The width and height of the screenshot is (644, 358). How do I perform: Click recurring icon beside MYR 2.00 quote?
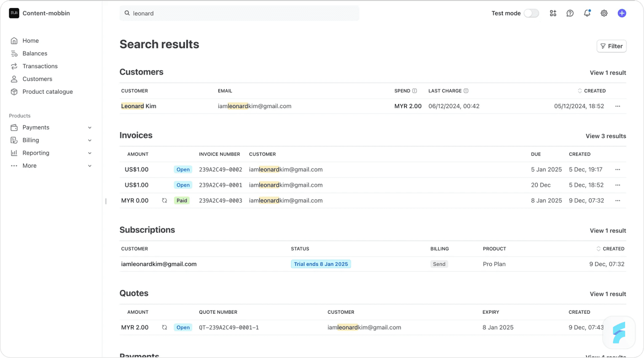pos(165,327)
